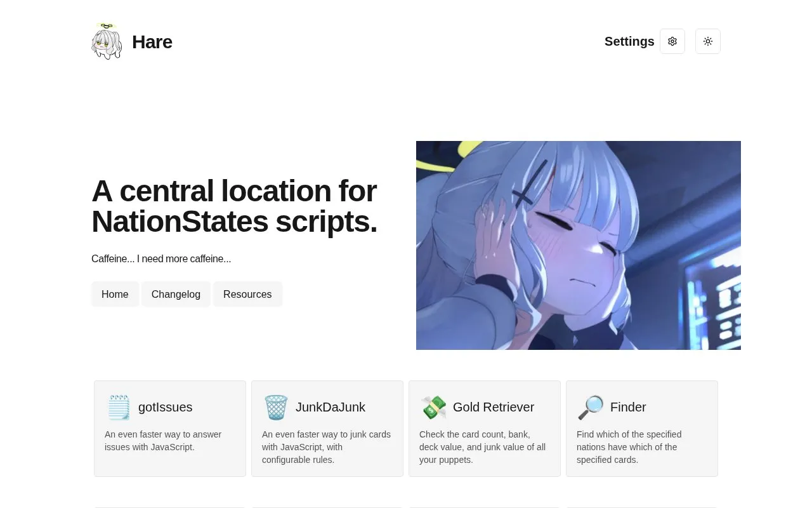Image resolution: width=812 pixels, height=508 pixels.
Task: Open the Finder script card title
Action: 628,407
